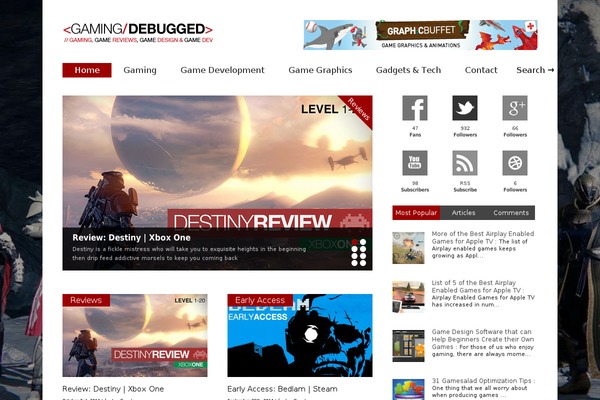The width and height of the screenshot is (600, 400).
Task: Open the small Destiny Review thumbnail
Action: click(135, 335)
